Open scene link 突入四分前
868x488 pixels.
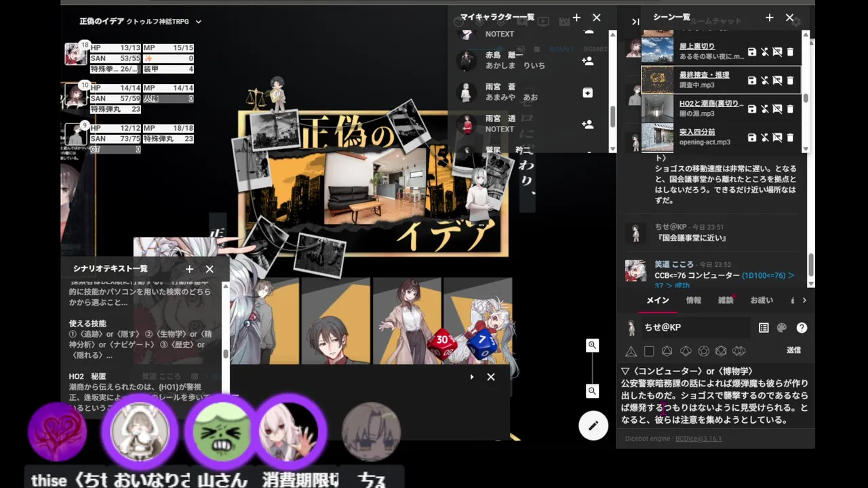(697, 131)
